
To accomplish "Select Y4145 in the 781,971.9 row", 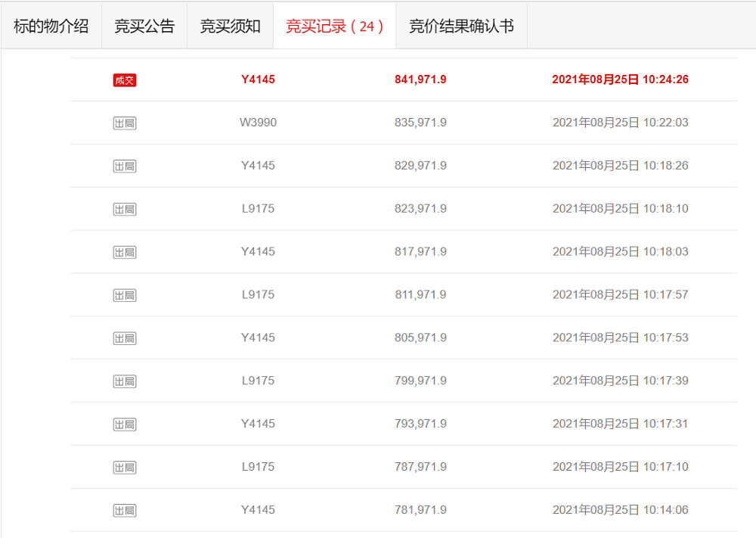I will point(258,509).
